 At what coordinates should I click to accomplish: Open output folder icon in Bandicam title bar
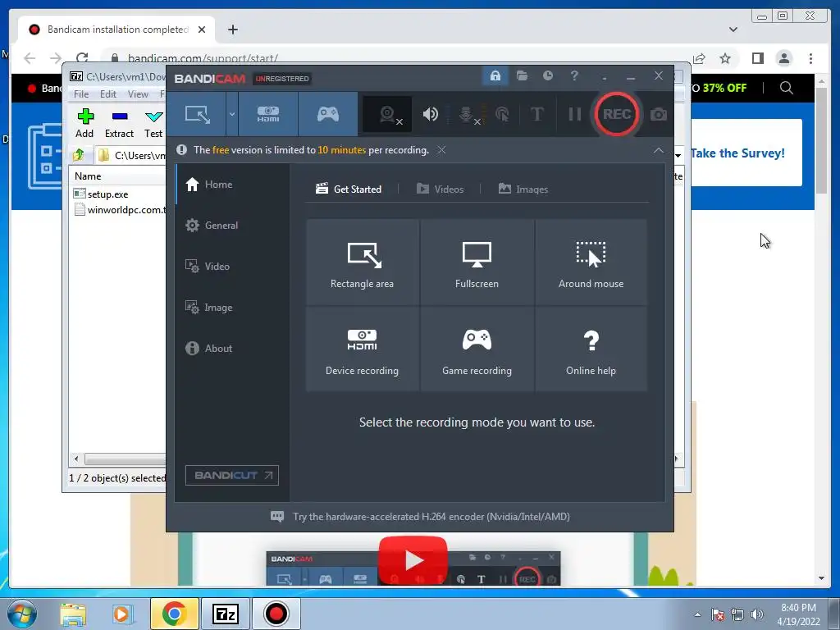tap(522, 75)
